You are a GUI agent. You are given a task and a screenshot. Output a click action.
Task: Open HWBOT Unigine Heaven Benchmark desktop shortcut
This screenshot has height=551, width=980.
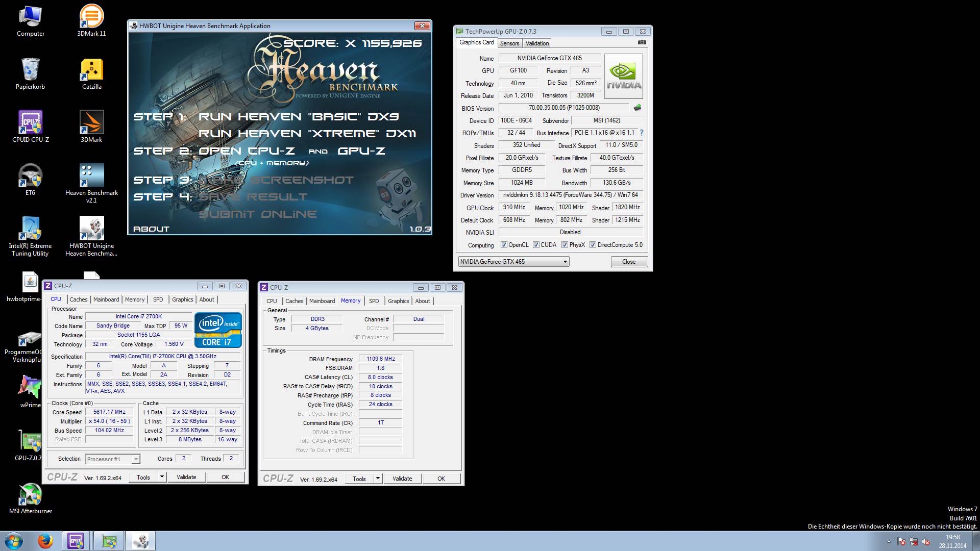[x=91, y=237]
